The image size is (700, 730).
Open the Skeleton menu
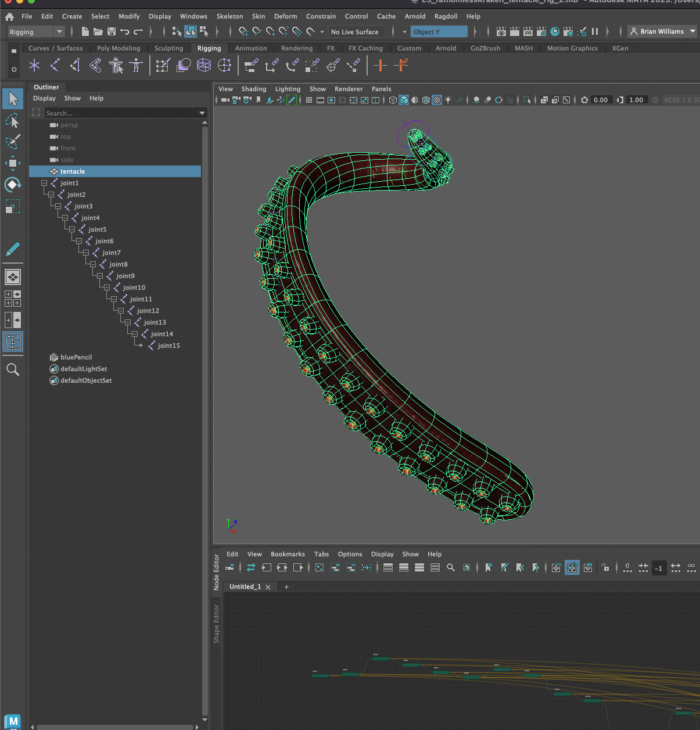(229, 16)
